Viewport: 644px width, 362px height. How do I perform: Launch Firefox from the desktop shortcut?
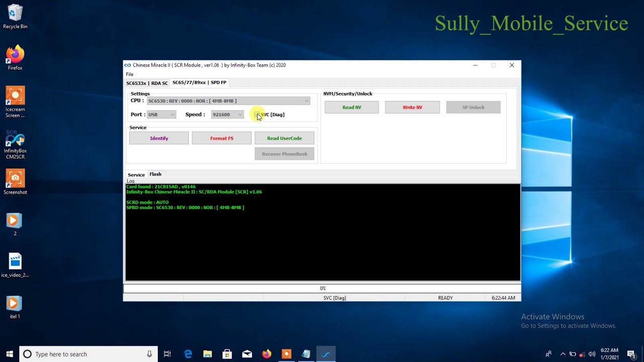coord(15,58)
